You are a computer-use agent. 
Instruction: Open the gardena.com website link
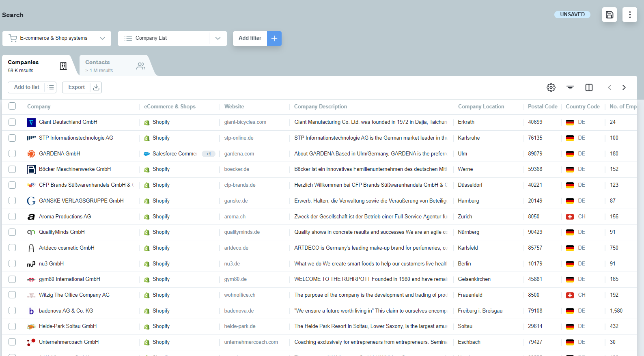(x=239, y=154)
